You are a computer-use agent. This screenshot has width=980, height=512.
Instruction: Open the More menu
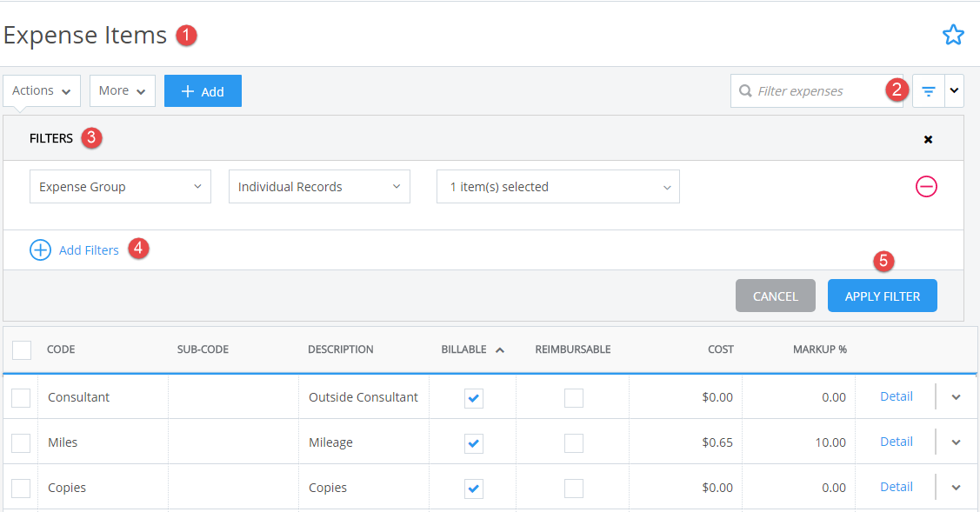122,90
